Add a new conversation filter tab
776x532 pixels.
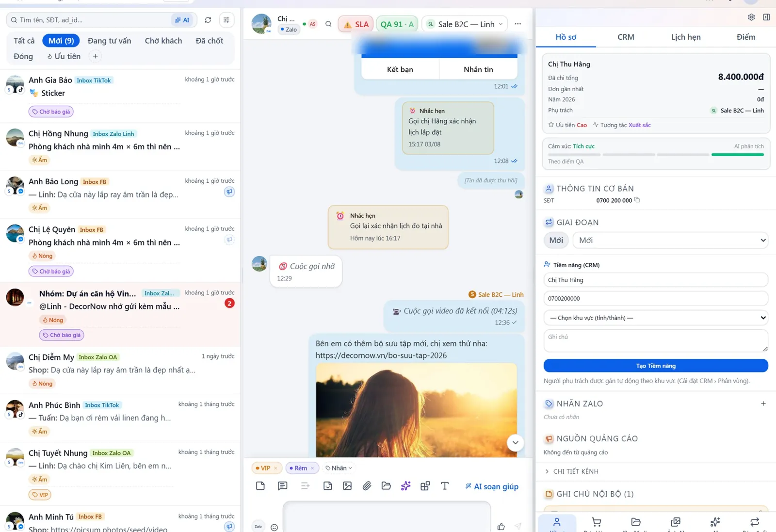pos(96,56)
